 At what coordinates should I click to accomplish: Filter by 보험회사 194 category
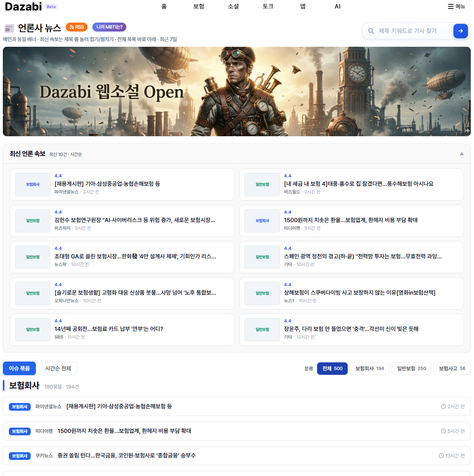[370, 368]
